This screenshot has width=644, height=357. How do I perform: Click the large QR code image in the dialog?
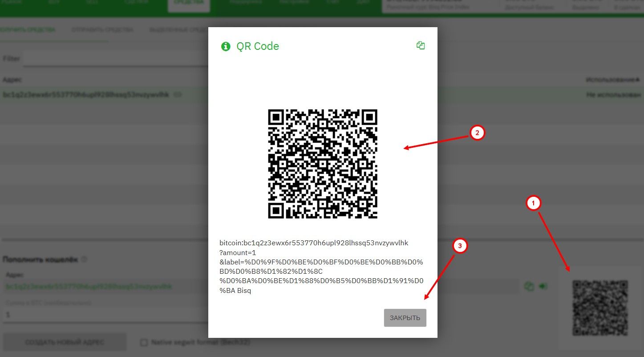click(x=323, y=164)
